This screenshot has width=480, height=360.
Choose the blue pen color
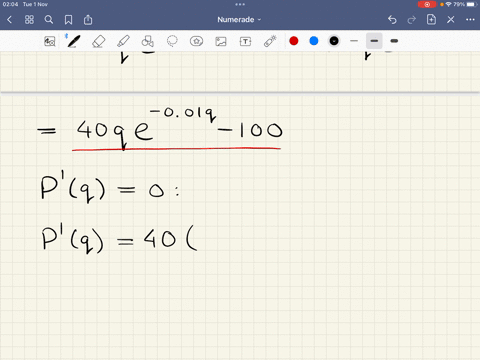[x=314, y=41]
